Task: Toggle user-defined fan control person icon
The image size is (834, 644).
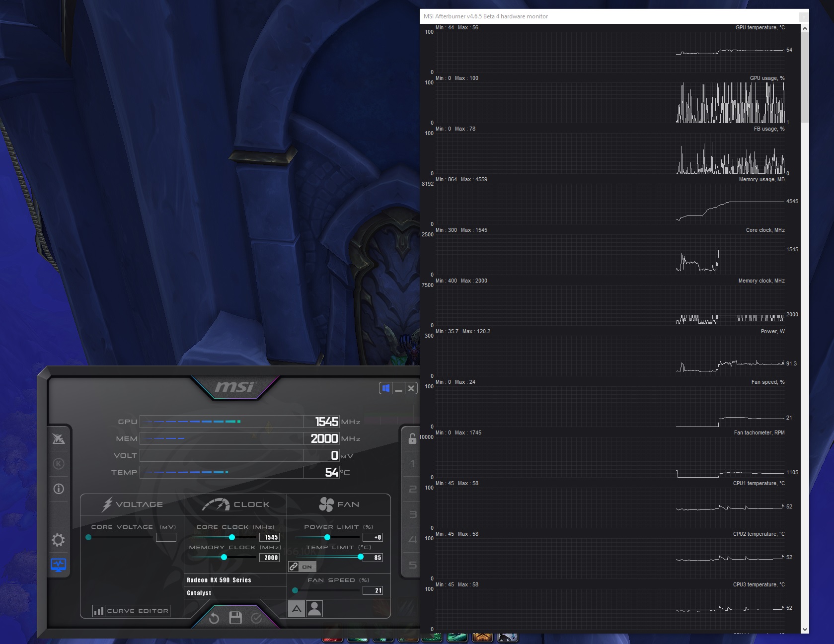Action: tap(314, 609)
